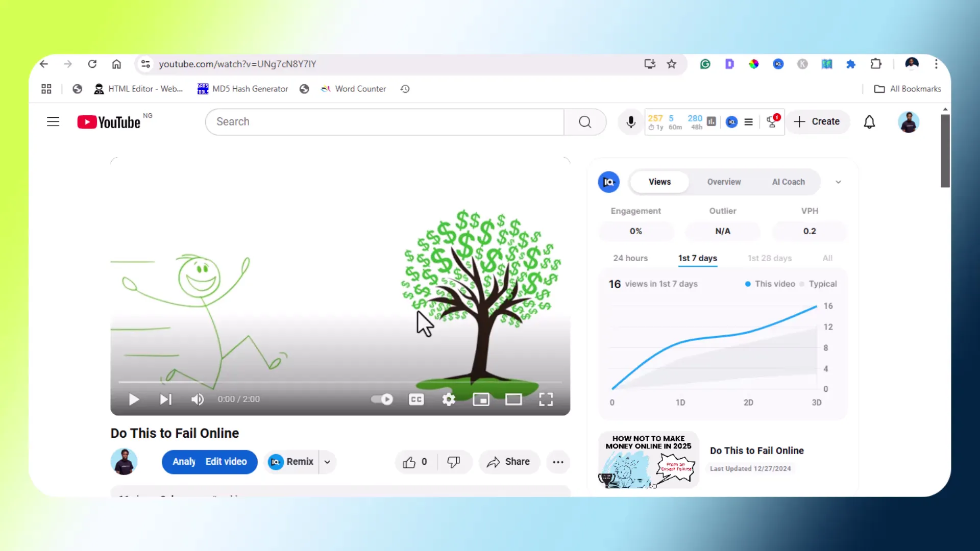This screenshot has width=980, height=551.
Task: Bookmark this page with the star
Action: [x=672, y=64]
